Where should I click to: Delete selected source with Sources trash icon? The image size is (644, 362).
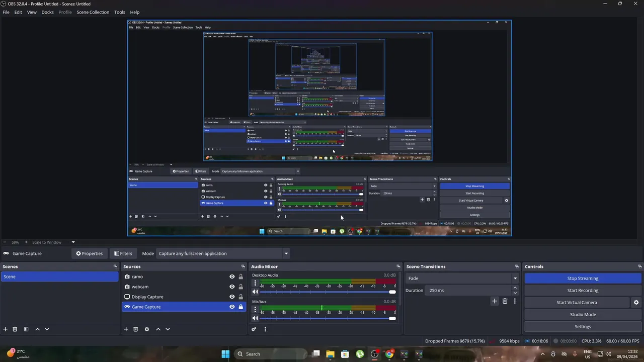135,329
